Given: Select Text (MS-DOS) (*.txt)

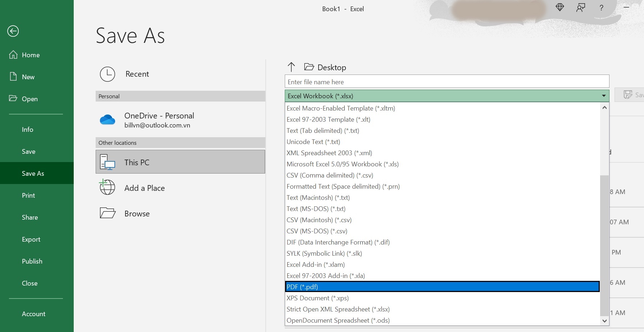Looking at the screenshot, I should tap(442, 208).
